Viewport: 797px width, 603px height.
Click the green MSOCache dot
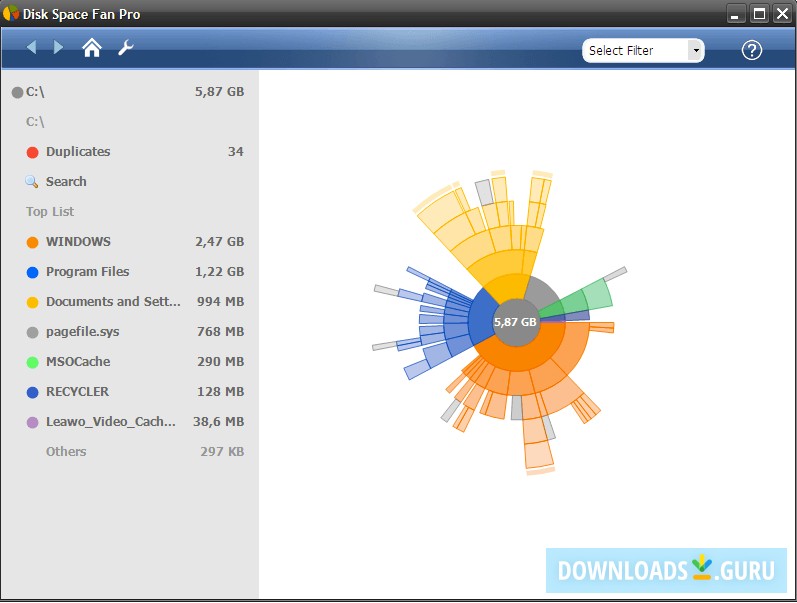(x=33, y=363)
